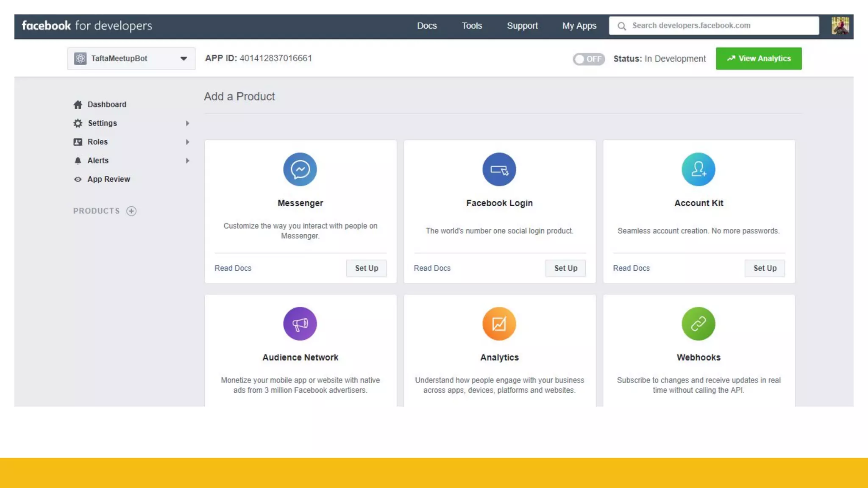Set Up the Messenger product
Image resolution: width=868 pixels, height=488 pixels.
(x=366, y=268)
